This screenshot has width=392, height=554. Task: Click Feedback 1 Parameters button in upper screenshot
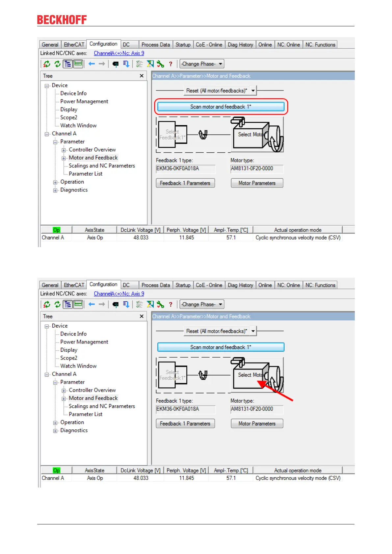(185, 183)
